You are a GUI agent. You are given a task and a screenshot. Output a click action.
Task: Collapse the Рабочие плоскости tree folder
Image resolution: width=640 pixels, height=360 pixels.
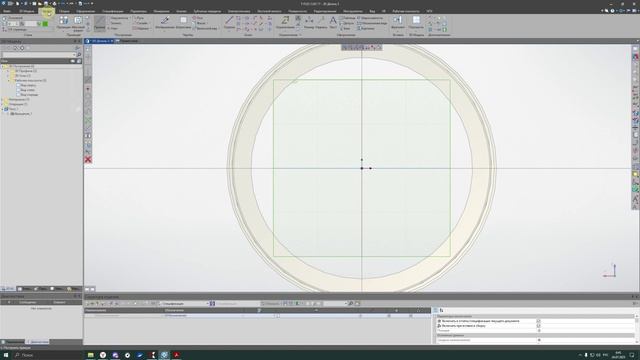click(x=8, y=80)
